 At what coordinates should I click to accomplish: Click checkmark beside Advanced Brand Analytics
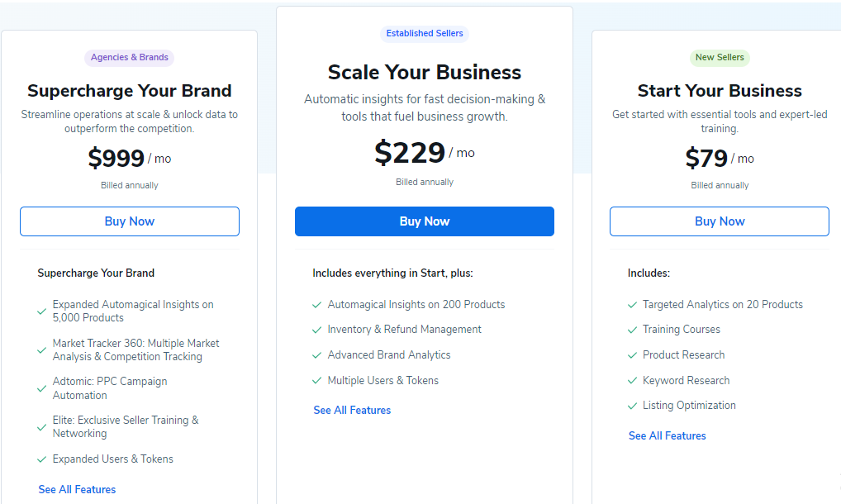[x=316, y=355]
